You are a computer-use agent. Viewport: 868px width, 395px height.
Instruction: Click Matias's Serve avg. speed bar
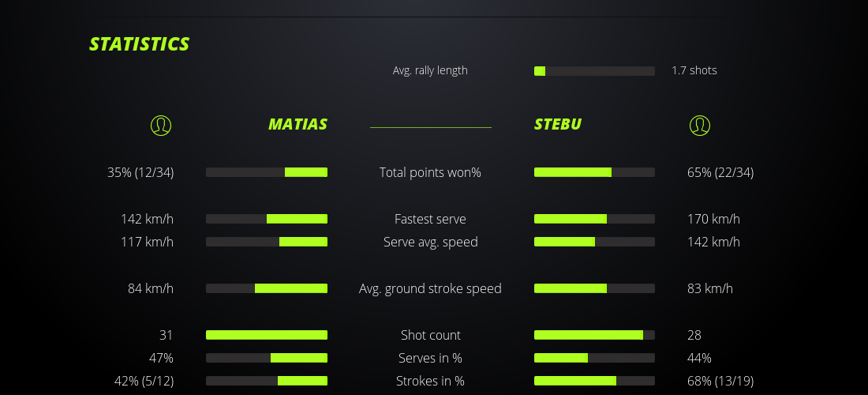pos(267,242)
